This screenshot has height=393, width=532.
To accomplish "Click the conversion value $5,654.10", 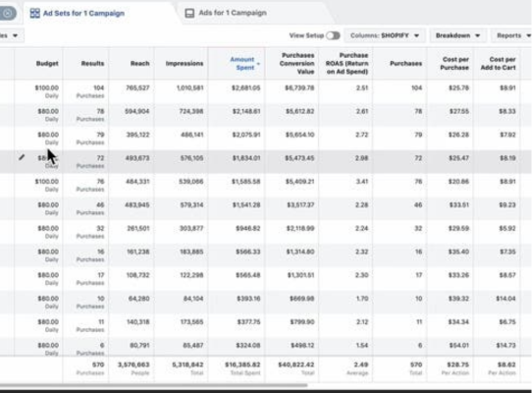I will pyautogui.click(x=300, y=135).
